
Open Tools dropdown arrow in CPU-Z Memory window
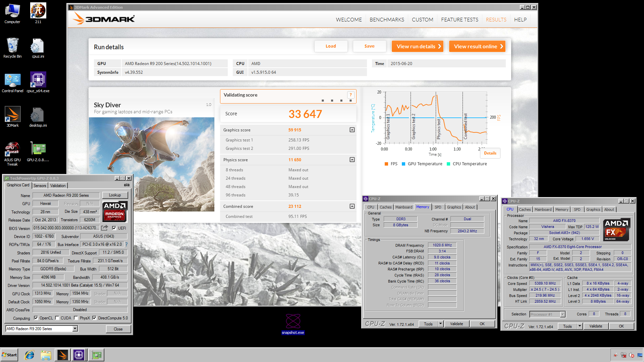441,324
